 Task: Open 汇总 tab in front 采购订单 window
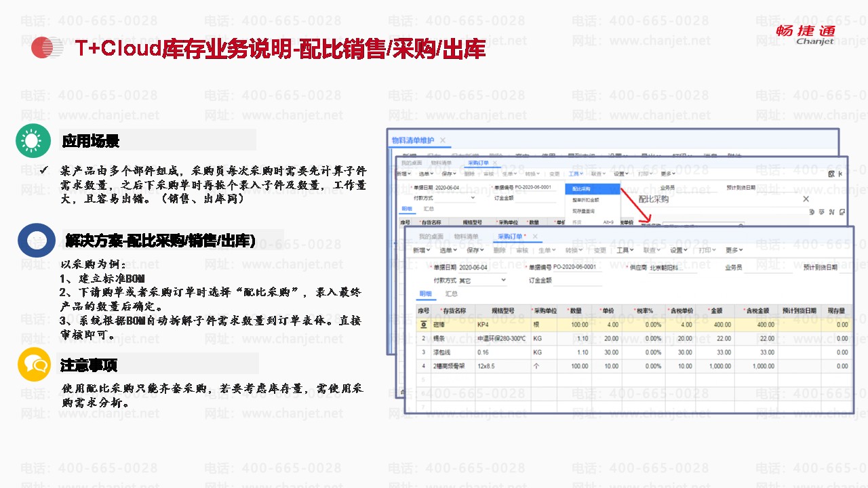pos(451,294)
